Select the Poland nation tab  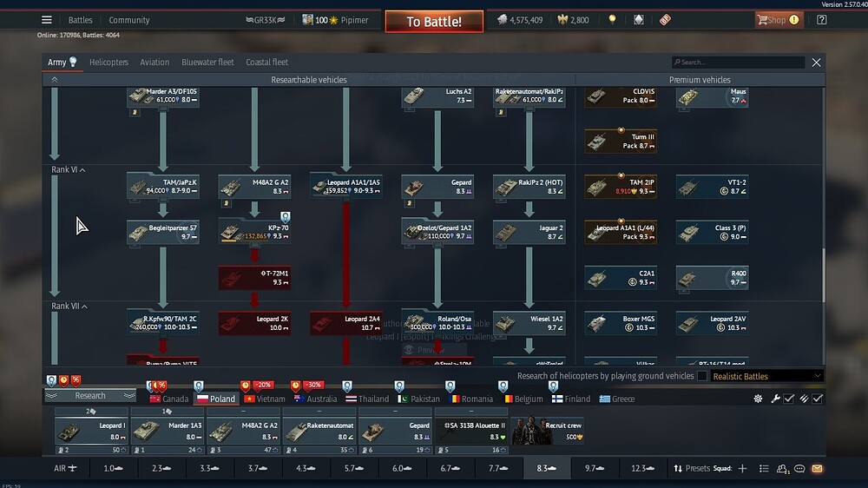pos(216,399)
